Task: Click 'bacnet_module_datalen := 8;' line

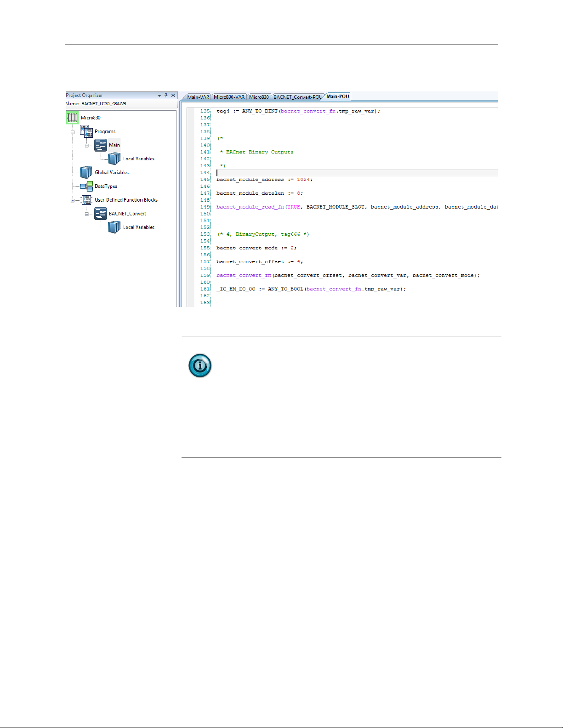Action: (260, 193)
